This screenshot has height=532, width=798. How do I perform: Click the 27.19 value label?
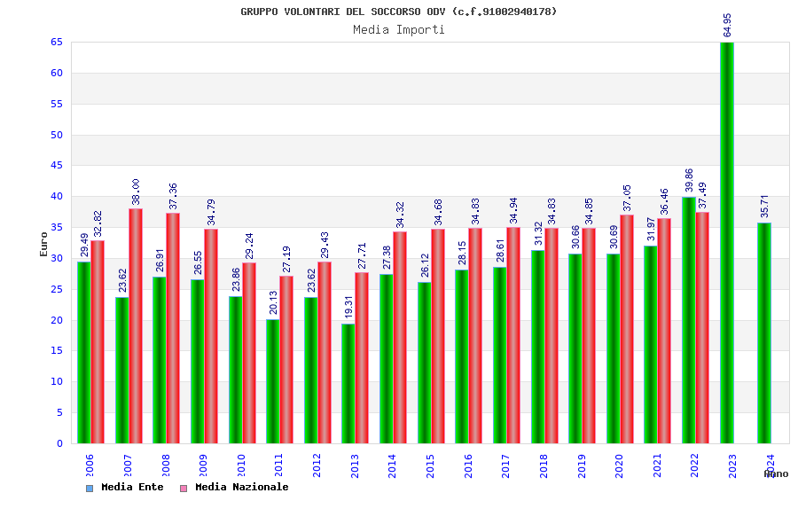[286, 259]
